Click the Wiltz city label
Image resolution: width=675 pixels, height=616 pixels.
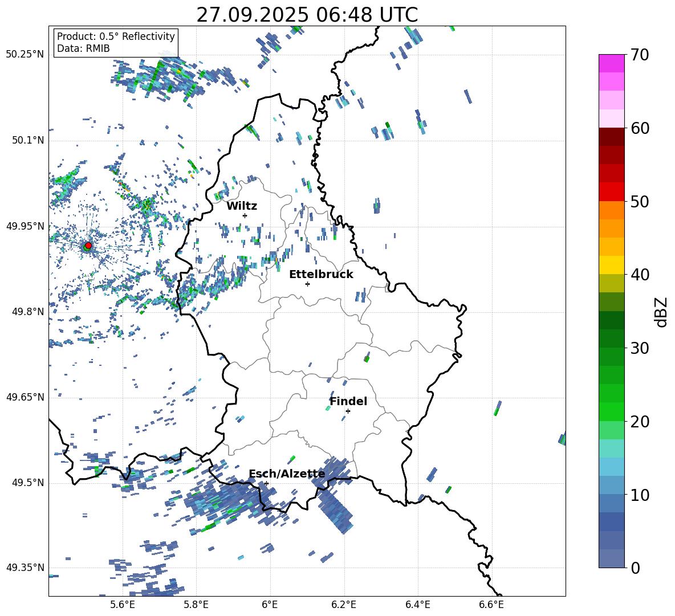[242, 206]
